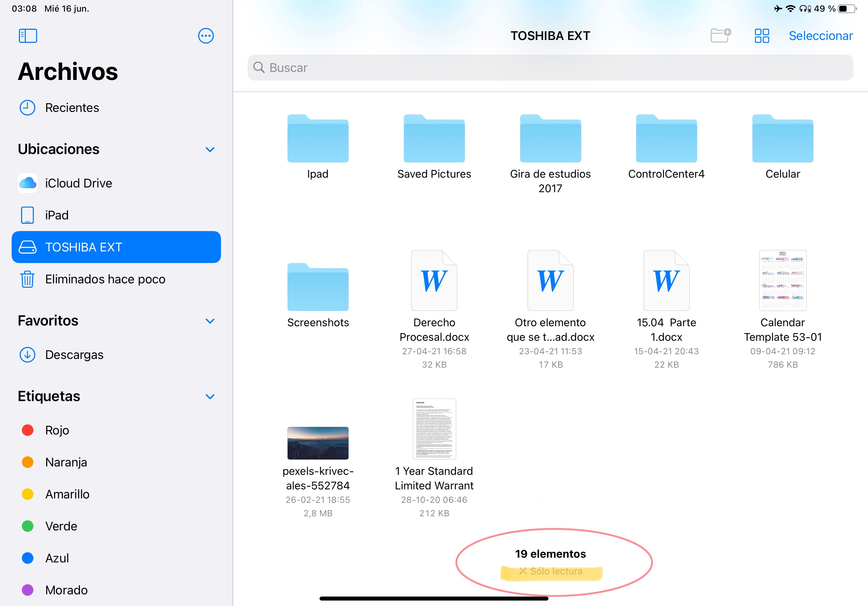Open iCloud Drive location
This screenshot has width=868, height=606.
coord(78,183)
